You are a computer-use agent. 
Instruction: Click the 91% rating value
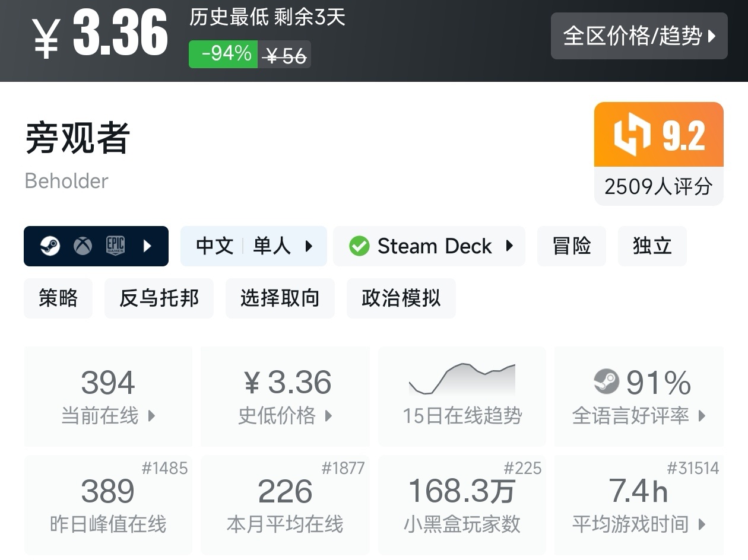pos(658,383)
